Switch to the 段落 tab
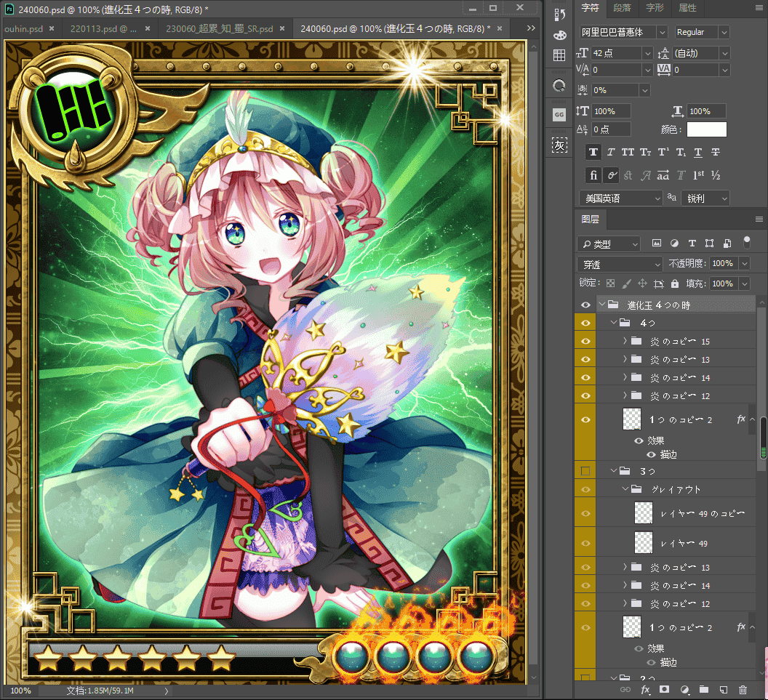The height and width of the screenshot is (700, 768). pyautogui.click(x=622, y=8)
